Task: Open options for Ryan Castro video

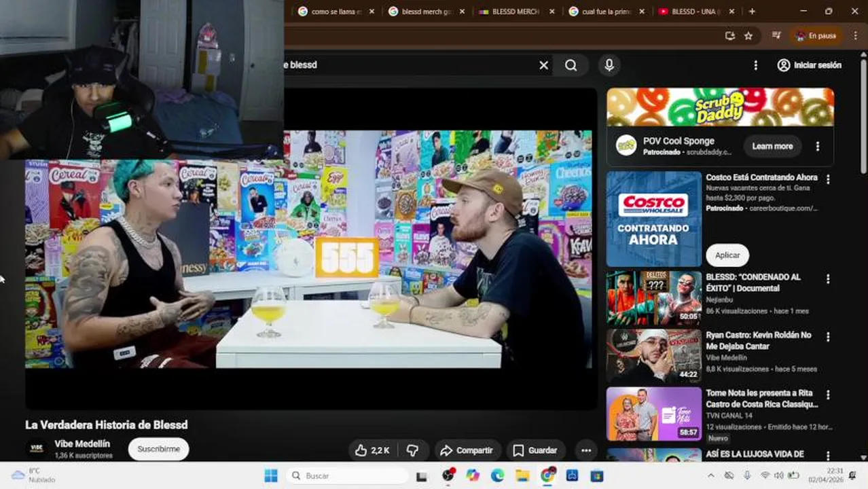Action: 828,337
